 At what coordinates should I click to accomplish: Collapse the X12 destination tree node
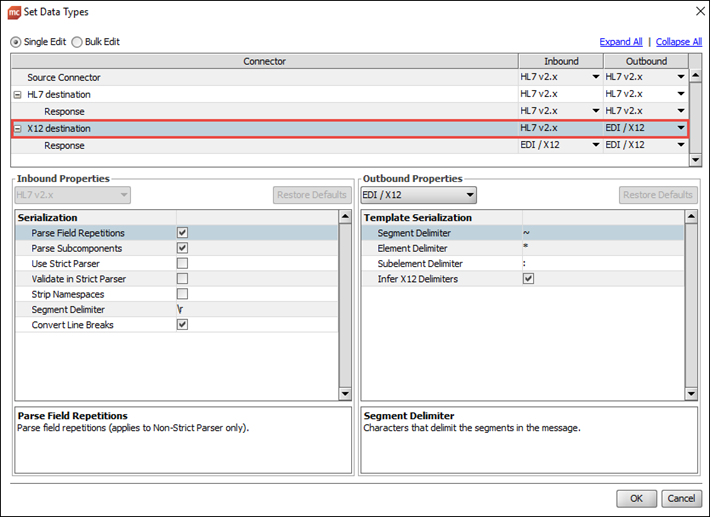coord(17,128)
